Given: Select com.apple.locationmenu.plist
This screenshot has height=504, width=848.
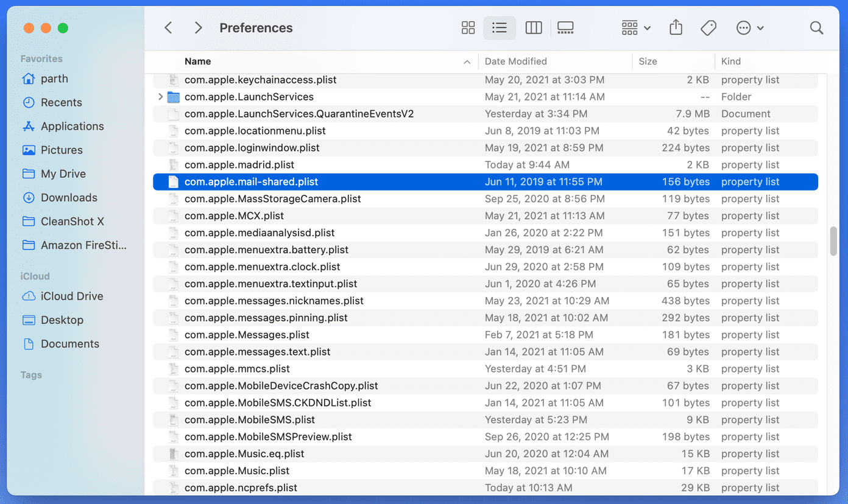Looking at the screenshot, I should tap(486, 131).
